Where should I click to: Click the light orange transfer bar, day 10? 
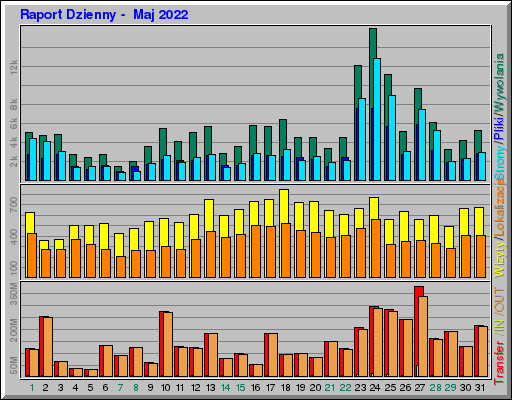click(168, 344)
